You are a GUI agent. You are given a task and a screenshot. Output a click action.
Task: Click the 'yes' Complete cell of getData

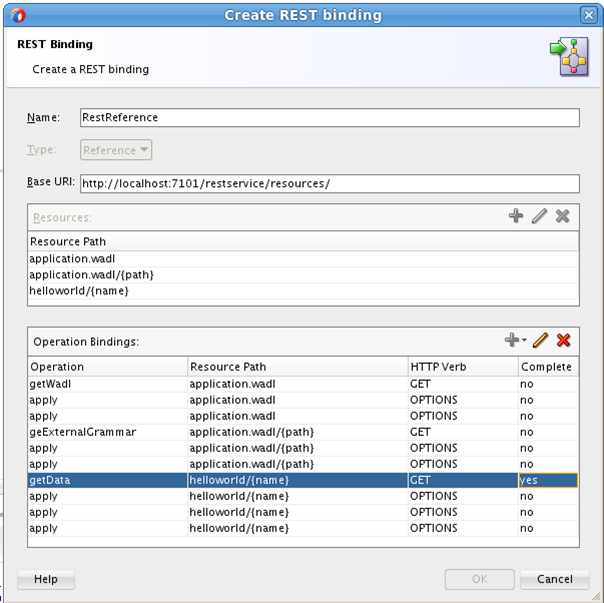[x=548, y=480]
